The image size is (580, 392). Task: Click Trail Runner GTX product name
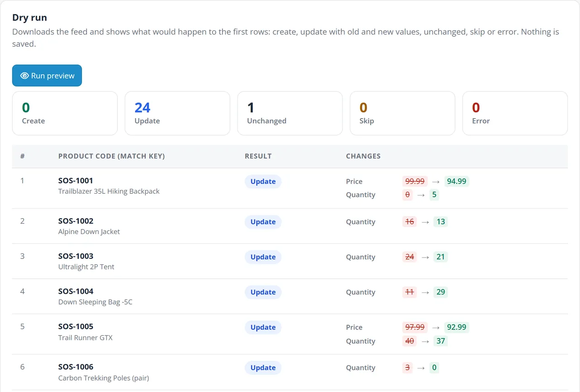coord(85,338)
